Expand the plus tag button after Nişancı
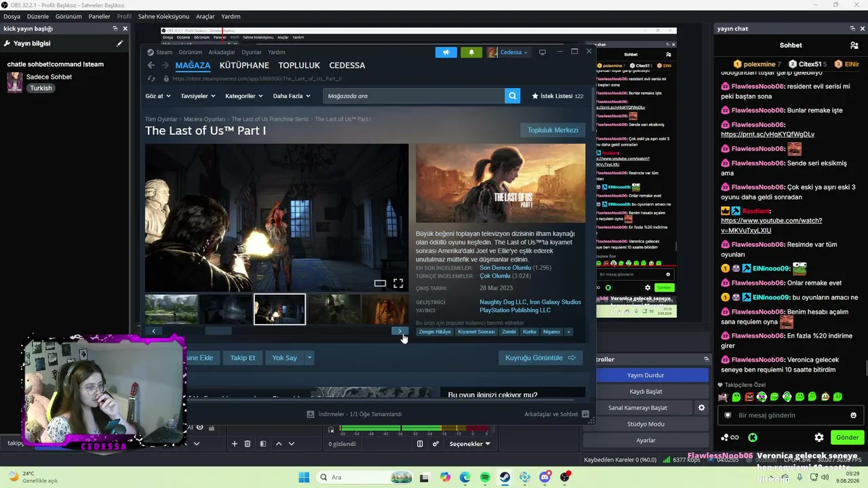Screen dimensions: 868x488 tap(568, 332)
